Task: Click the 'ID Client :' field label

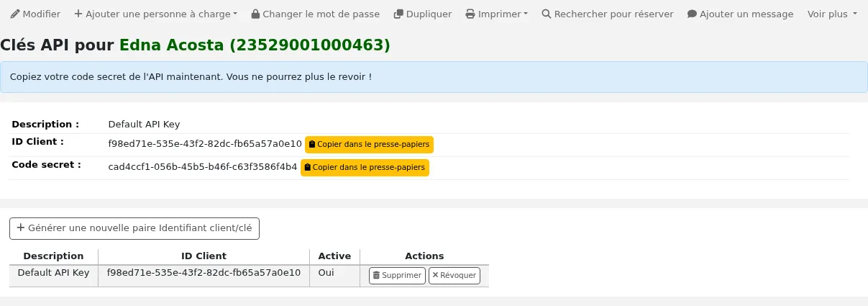Action: (x=38, y=141)
